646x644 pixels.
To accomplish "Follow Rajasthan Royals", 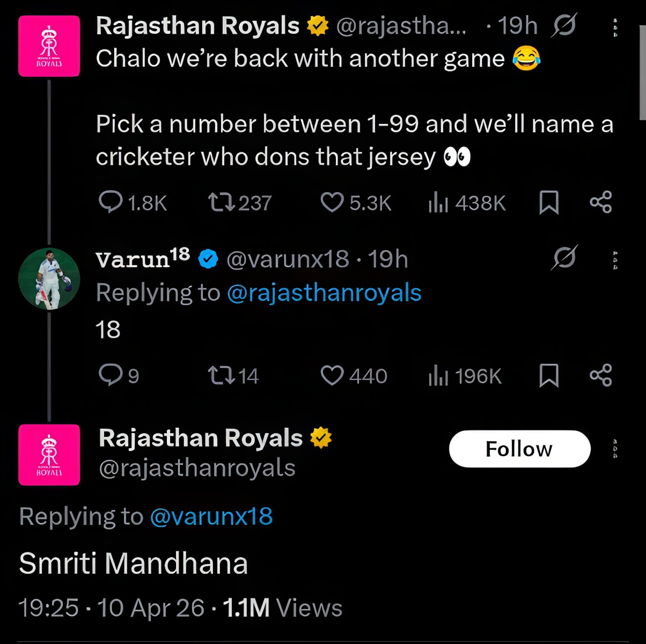I will point(518,449).
